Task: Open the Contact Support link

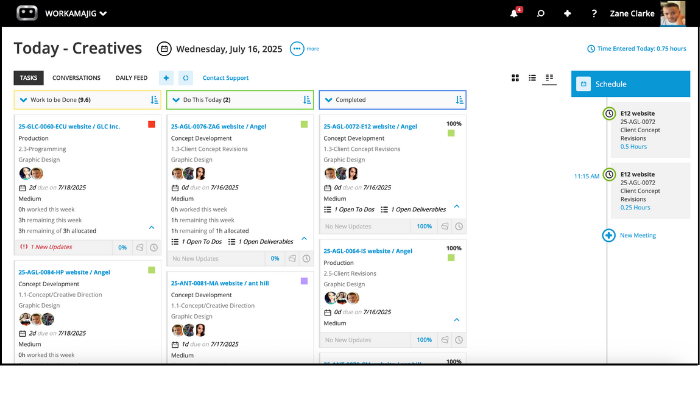Action: coord(225,78)
